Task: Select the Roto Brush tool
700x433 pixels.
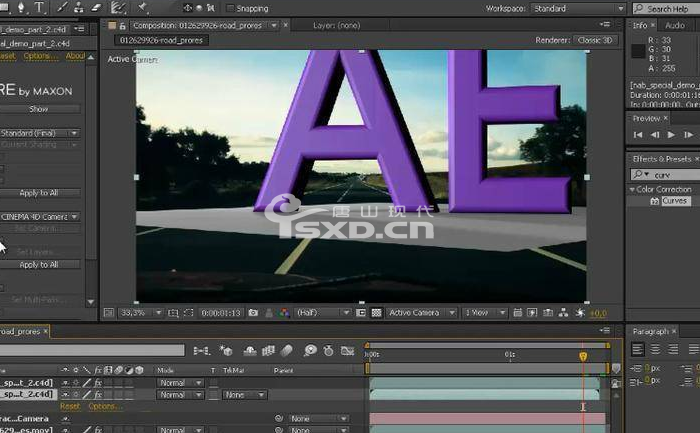Action: [x=118, y=7]
